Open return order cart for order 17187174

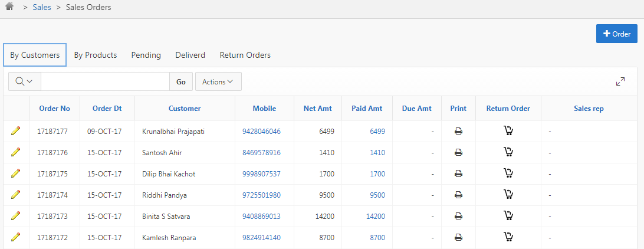pyautogui.click(x=508, y=195)
